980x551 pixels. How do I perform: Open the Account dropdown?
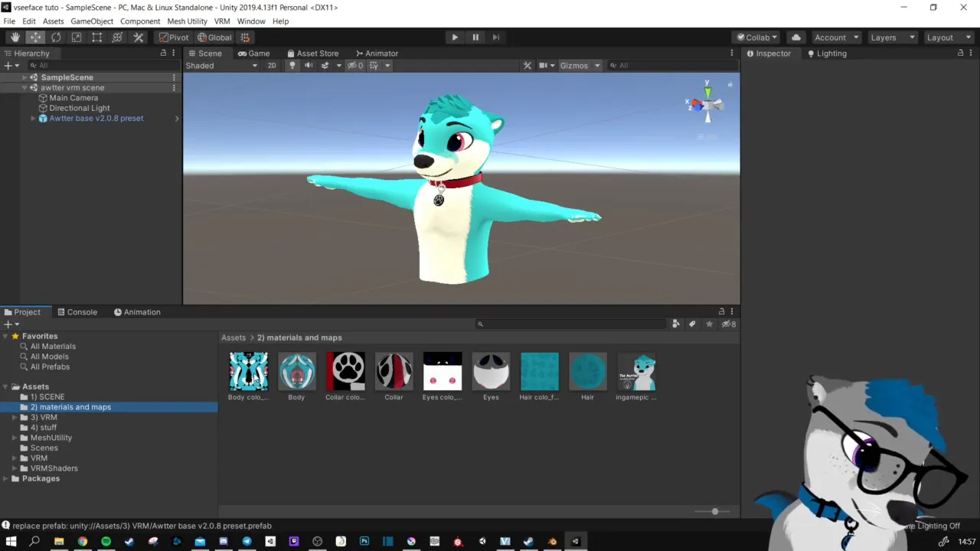pyautogui.click(x=835, y=37)
